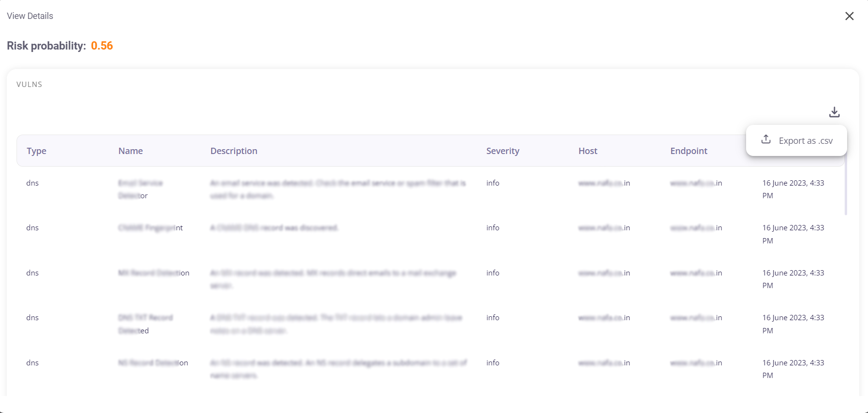Click the Host column header

coord(588,151)
